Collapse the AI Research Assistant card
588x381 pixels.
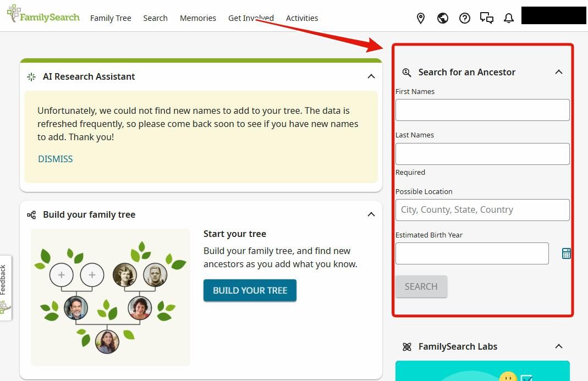click(x=371, y=76)
